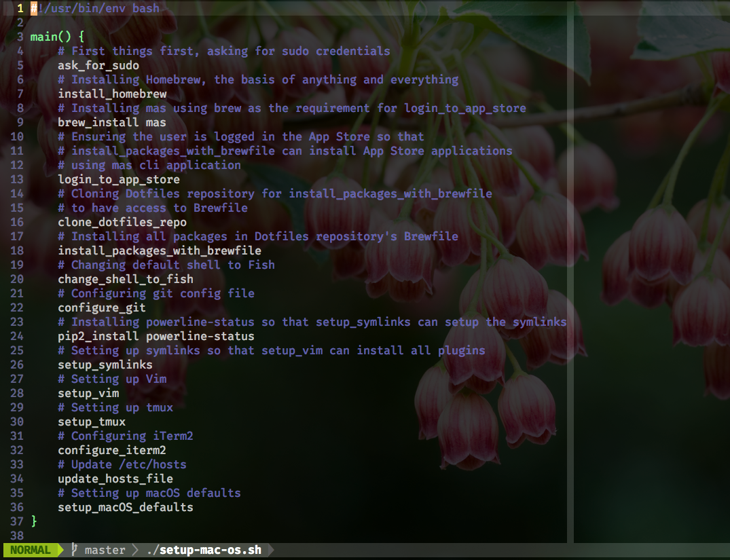Click comment 'Setting up Vim'
This screenshot has height=560, width=730.
[x=112, y=379]
